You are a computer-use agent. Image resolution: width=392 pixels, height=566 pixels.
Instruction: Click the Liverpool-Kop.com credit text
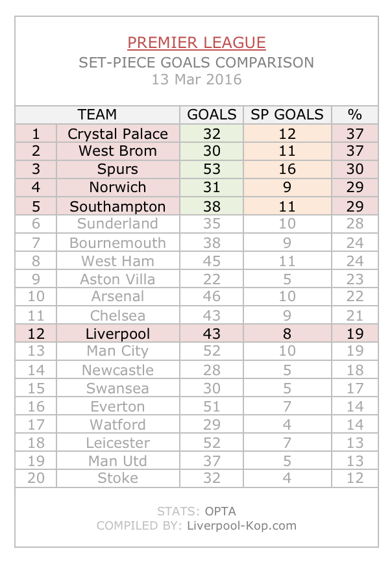241,526
